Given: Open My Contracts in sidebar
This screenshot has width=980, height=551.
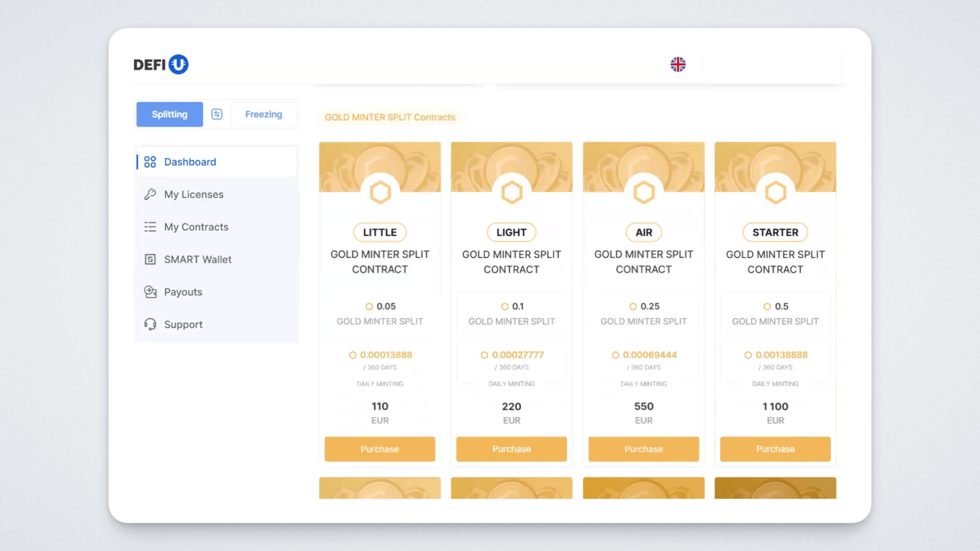Looking at the screenshot, I should 196,227.
